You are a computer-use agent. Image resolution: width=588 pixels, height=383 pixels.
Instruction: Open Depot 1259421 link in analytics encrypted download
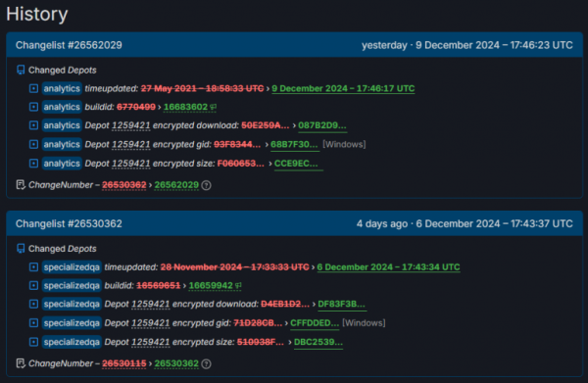(131, 125)
